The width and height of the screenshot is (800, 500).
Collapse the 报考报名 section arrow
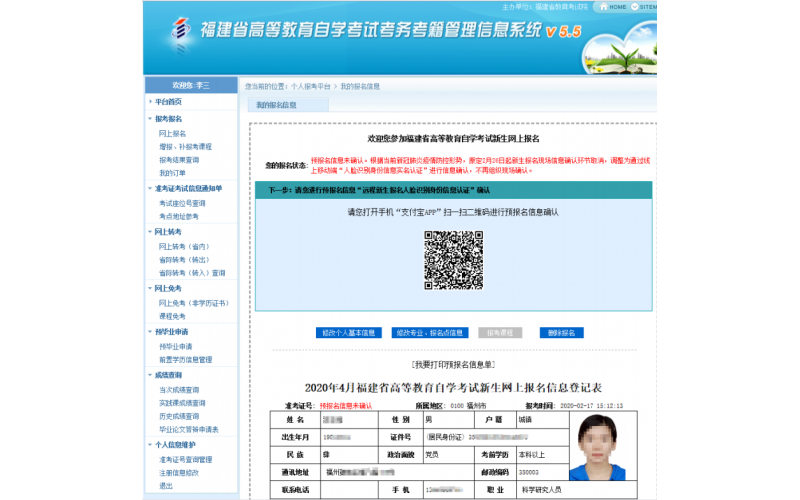150,119
